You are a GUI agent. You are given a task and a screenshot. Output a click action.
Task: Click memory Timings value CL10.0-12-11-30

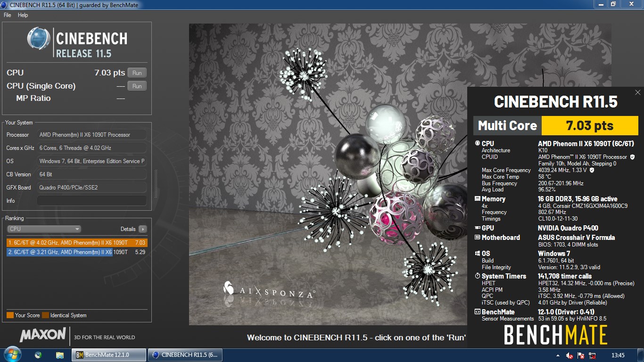point(558,219)
